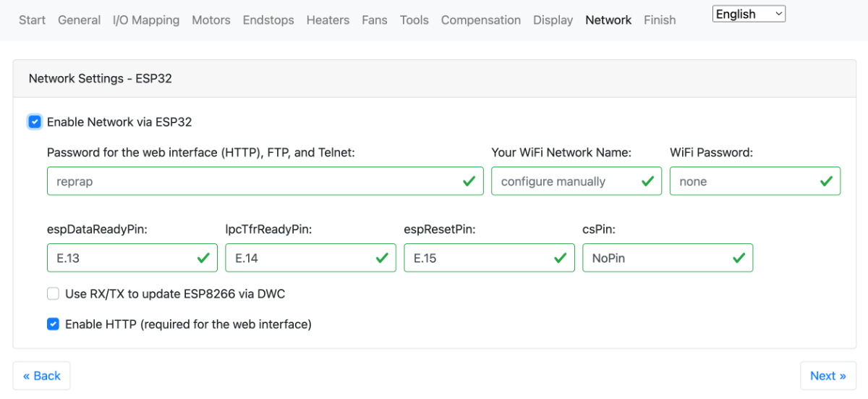Viewport: 868px width, 399px height.
Task: Click into the WiFi Network Name field
Action: point(576,181)
